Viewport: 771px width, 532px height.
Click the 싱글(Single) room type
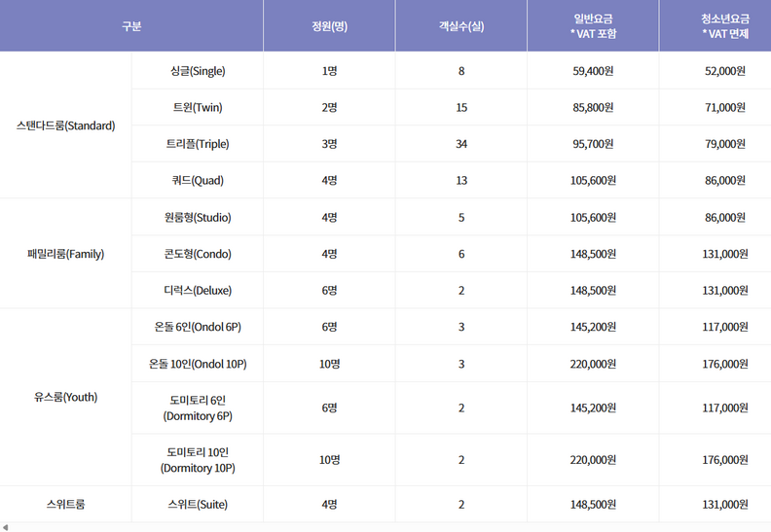coord(198,71)
